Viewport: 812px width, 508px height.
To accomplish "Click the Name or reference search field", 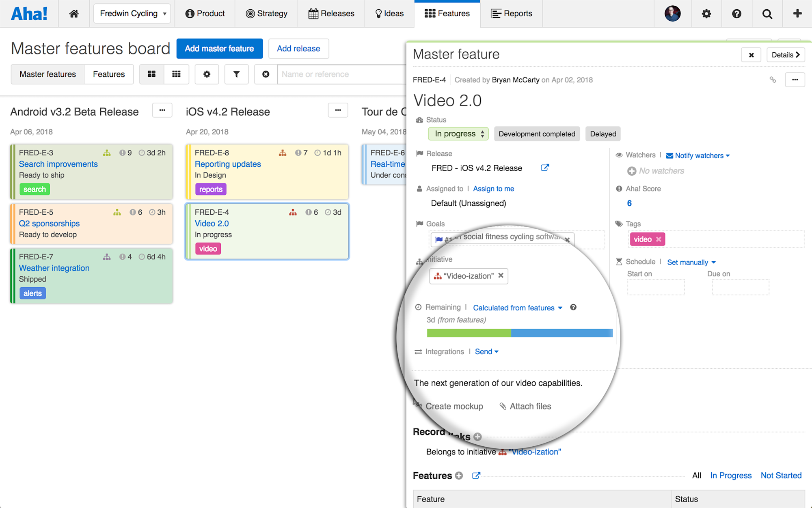I will [341, 74].
